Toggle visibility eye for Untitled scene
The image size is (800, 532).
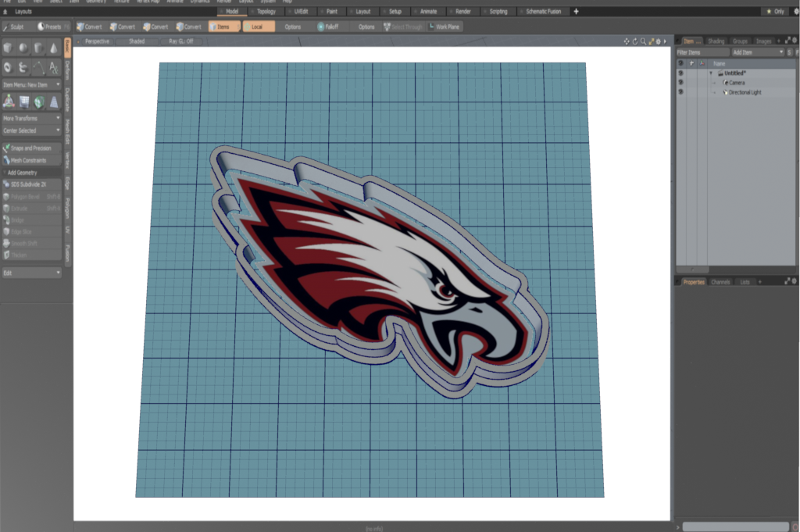[x=680, y=73]
